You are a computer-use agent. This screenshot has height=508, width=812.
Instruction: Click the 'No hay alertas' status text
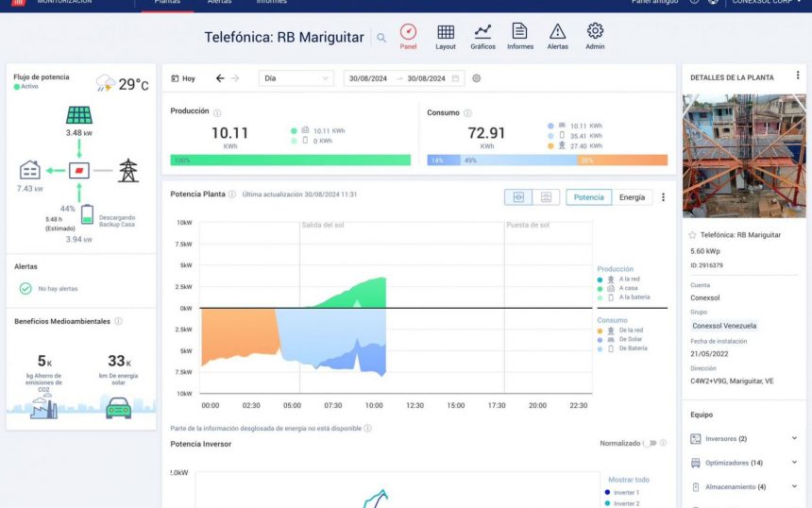click(x=58, y=289)
